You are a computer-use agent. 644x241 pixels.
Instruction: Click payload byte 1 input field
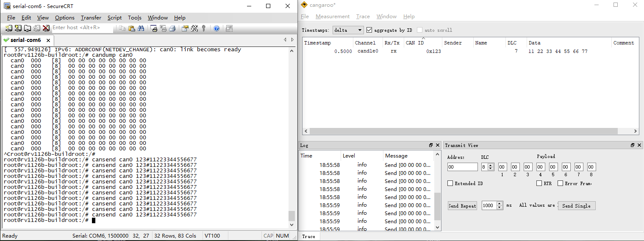(x=502, y=167)
